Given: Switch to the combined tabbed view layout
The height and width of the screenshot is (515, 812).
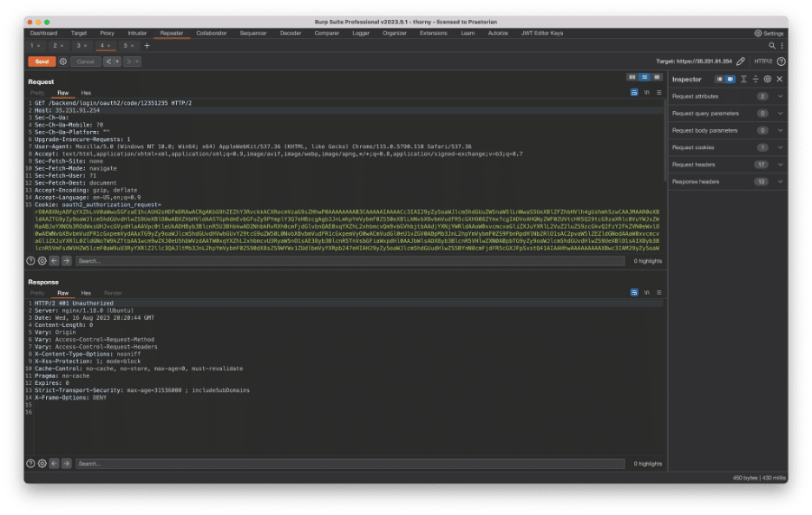Looking at the screenshot, I should [x=658, y=77].
